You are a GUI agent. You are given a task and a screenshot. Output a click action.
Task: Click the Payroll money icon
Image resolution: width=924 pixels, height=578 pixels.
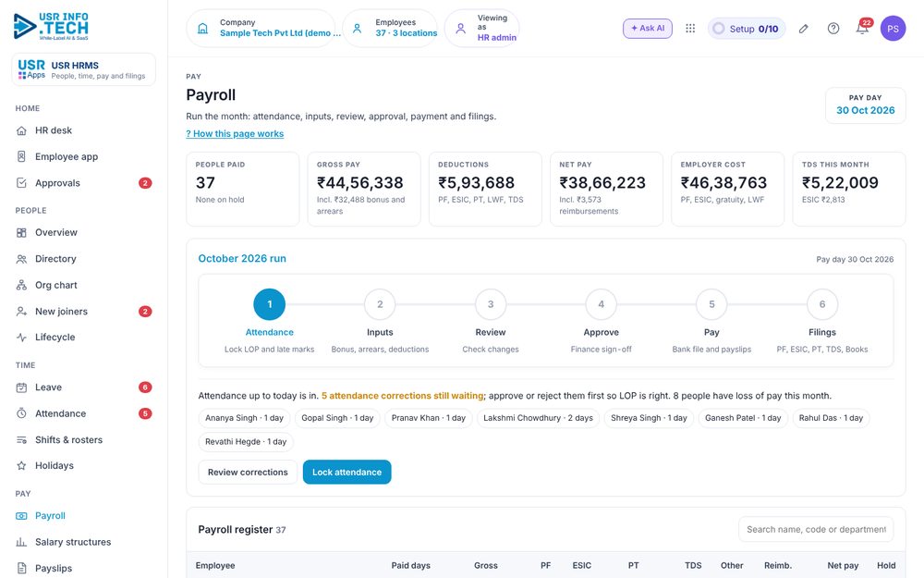(21, 515)
